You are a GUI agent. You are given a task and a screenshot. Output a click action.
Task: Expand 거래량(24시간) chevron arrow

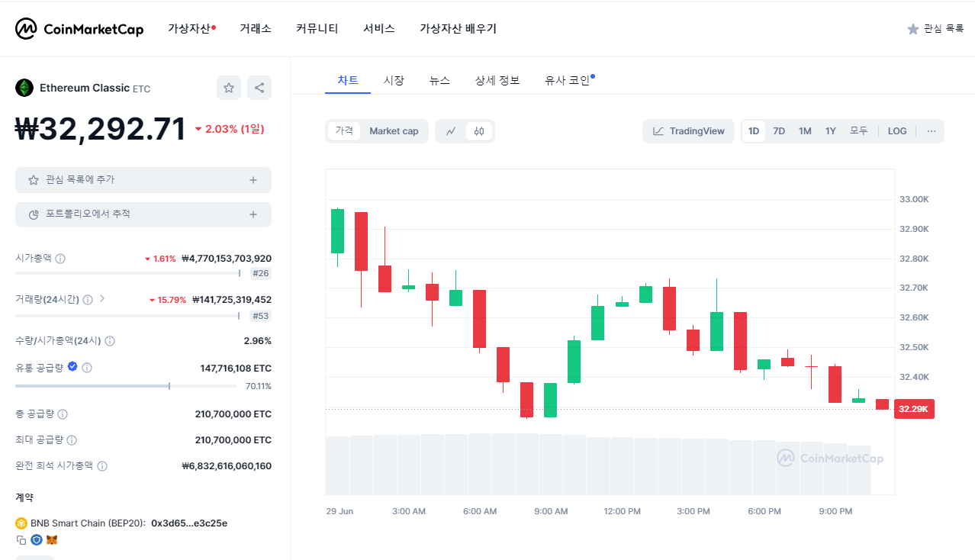[x=102, y=299]
